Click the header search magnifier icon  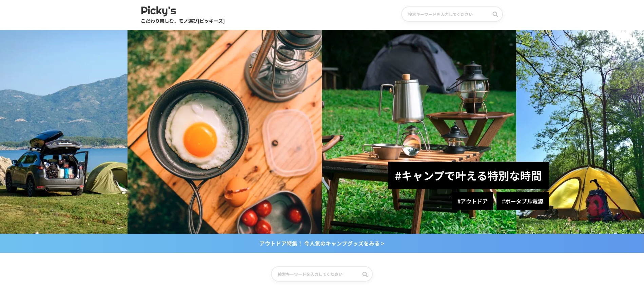click(x=495, y=14)
